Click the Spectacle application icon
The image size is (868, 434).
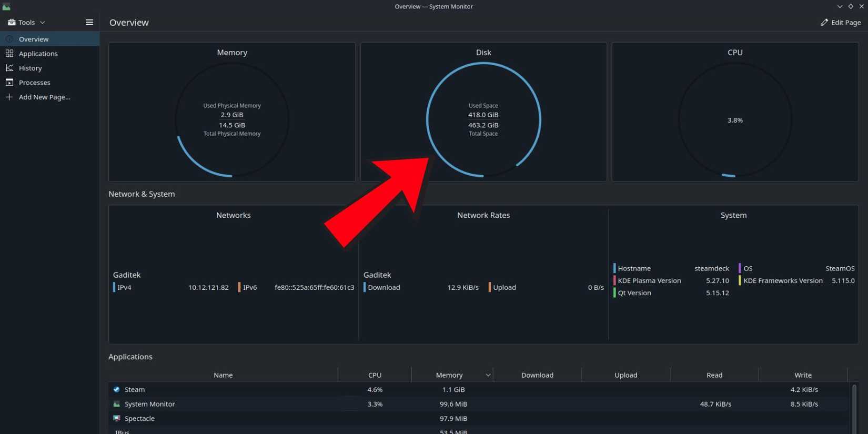[x=117, y=418]
